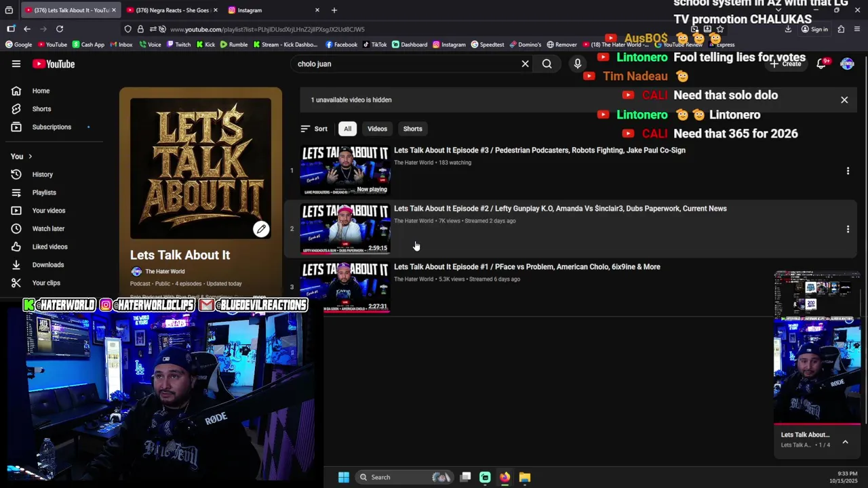Click the magnifier search button
This screenshot has width=868, height=488.
547,64
